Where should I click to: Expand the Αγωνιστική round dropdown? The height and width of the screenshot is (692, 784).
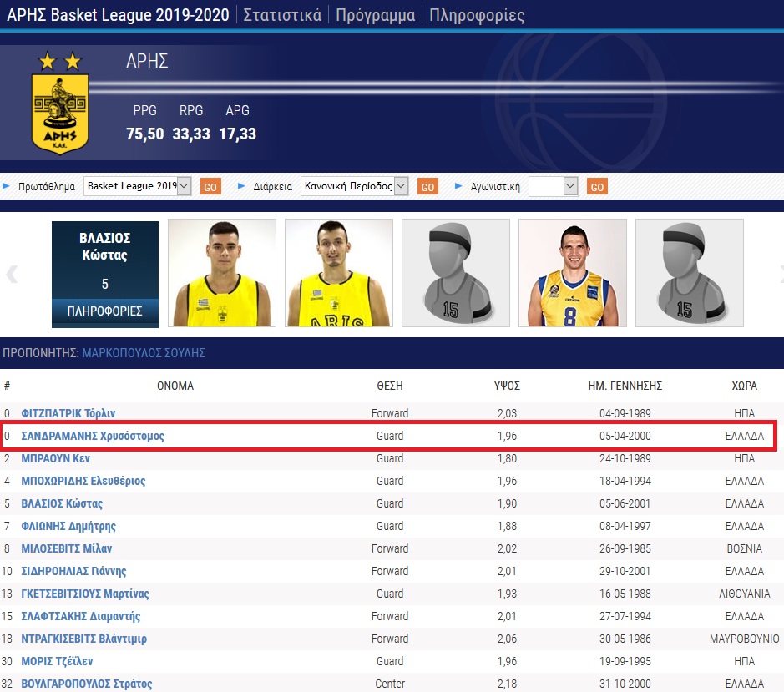pyautogui.click(x=553, y=186)
